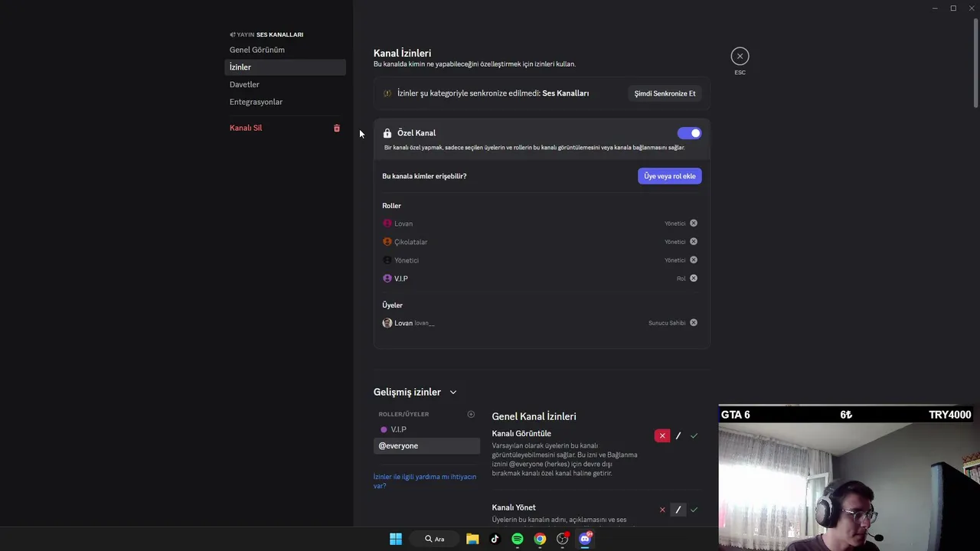Allow Kanalı Yönet with the green check
This screenshot has width=980, height=551.
pos(694,510)
